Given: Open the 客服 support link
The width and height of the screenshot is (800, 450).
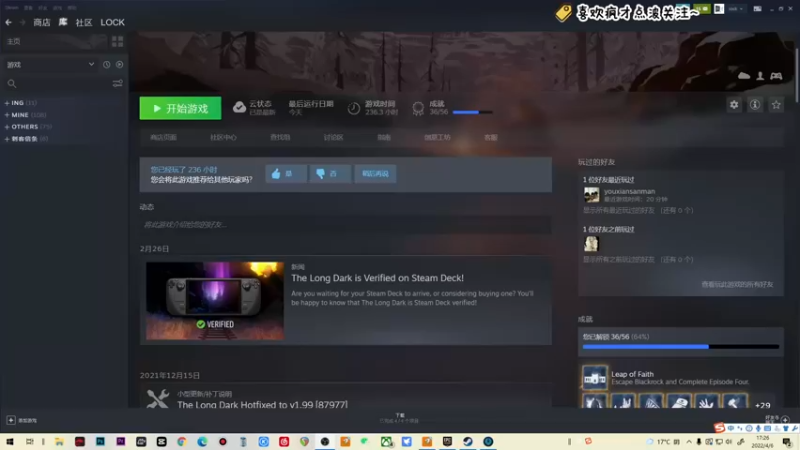Looking at the screenshot, I should [490, 137].
